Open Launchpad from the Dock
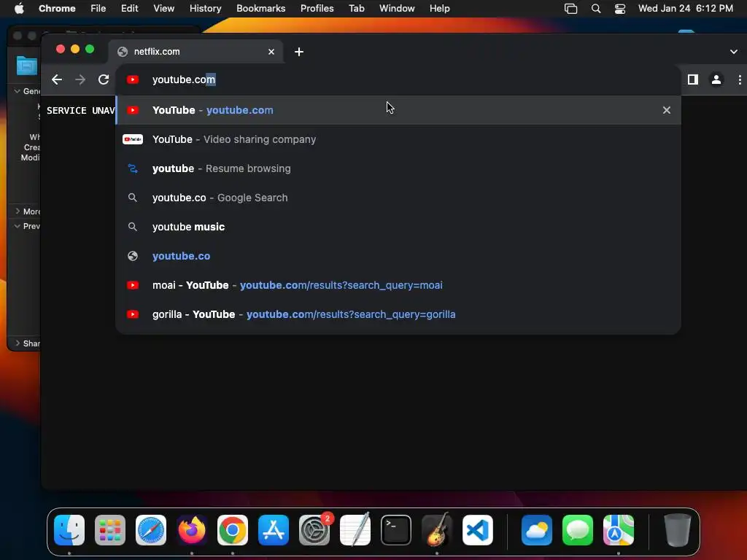Image resolution: width=747 pixels, height=560 pixels. (x=110, y=529)
